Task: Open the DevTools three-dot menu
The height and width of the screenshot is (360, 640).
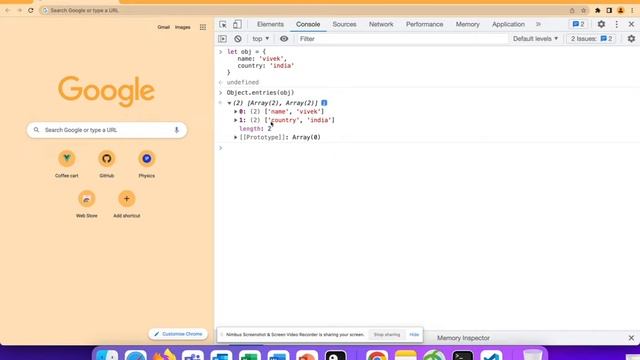Action: tap(617, 24)
